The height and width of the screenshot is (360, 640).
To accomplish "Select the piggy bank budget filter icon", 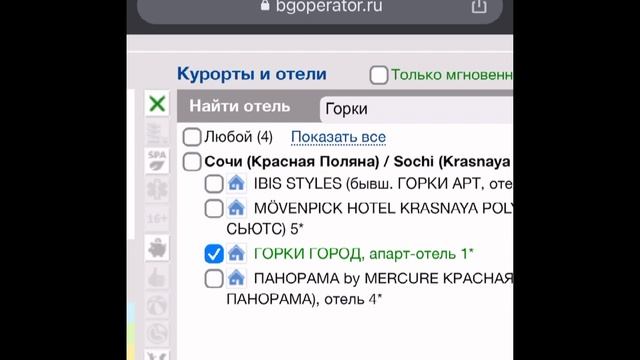I will pyautogui.click(x=157, y=248).
